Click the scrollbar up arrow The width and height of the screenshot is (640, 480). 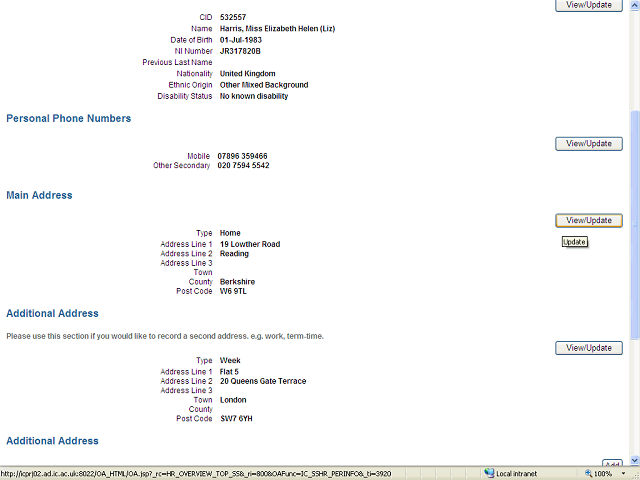point(634,5)
